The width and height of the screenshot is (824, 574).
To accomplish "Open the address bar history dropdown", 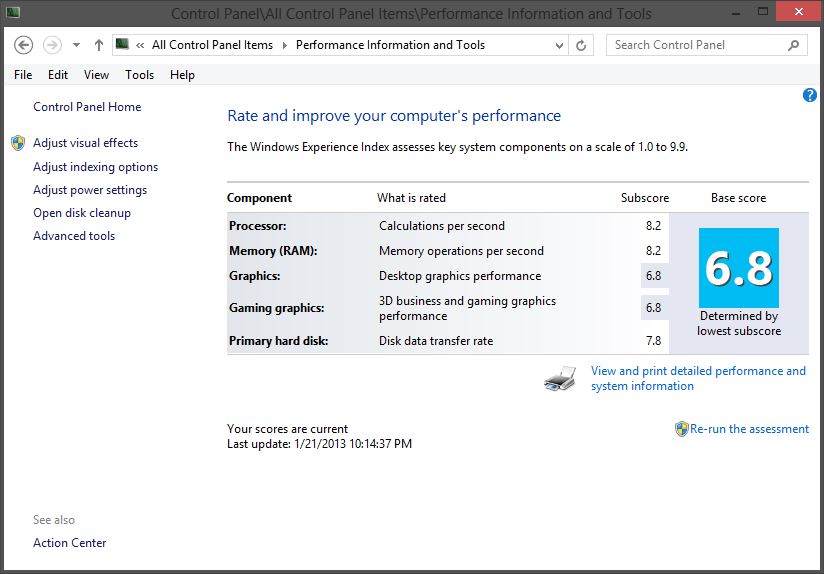I will pos(559,46).
